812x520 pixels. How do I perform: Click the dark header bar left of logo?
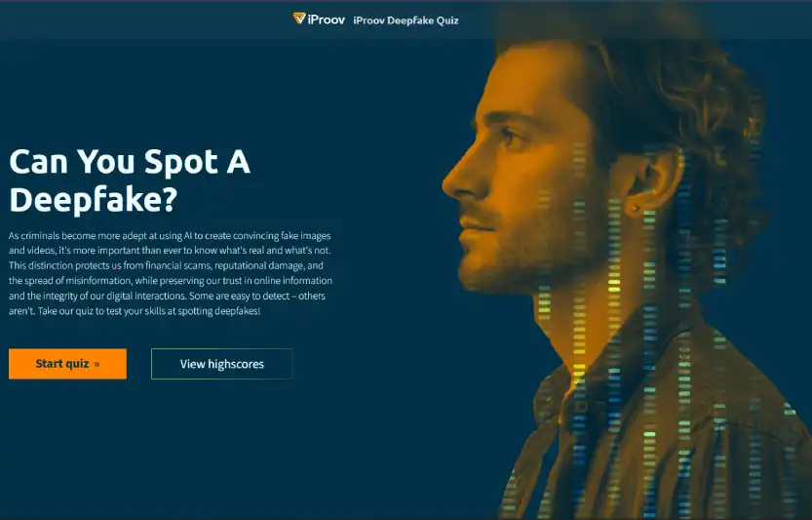145,20
